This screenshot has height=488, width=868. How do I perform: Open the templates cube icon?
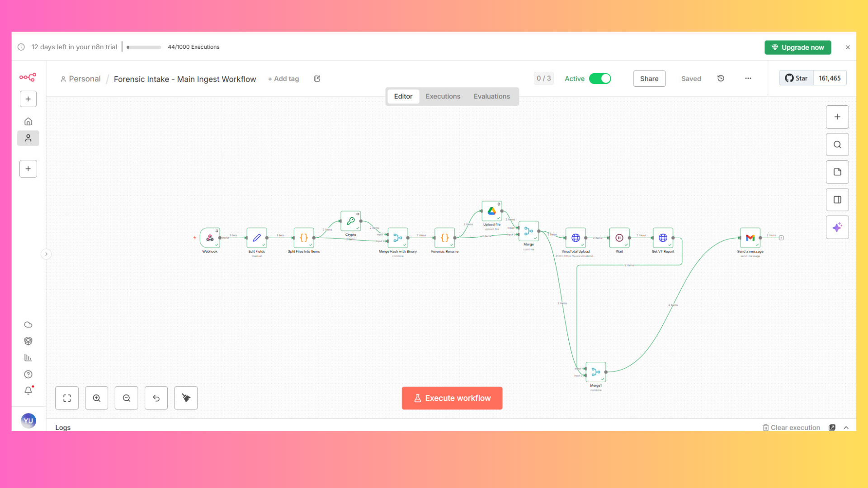tap(28, 341)
